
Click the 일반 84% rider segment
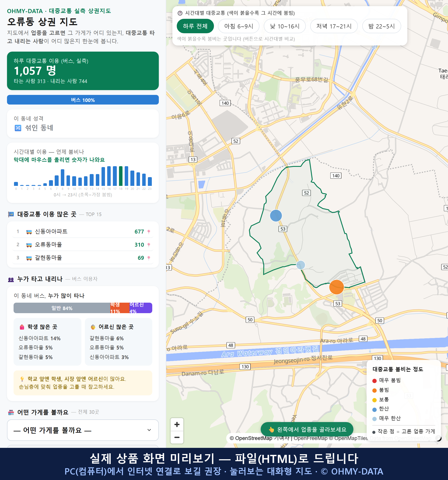(x=62, y=308)
